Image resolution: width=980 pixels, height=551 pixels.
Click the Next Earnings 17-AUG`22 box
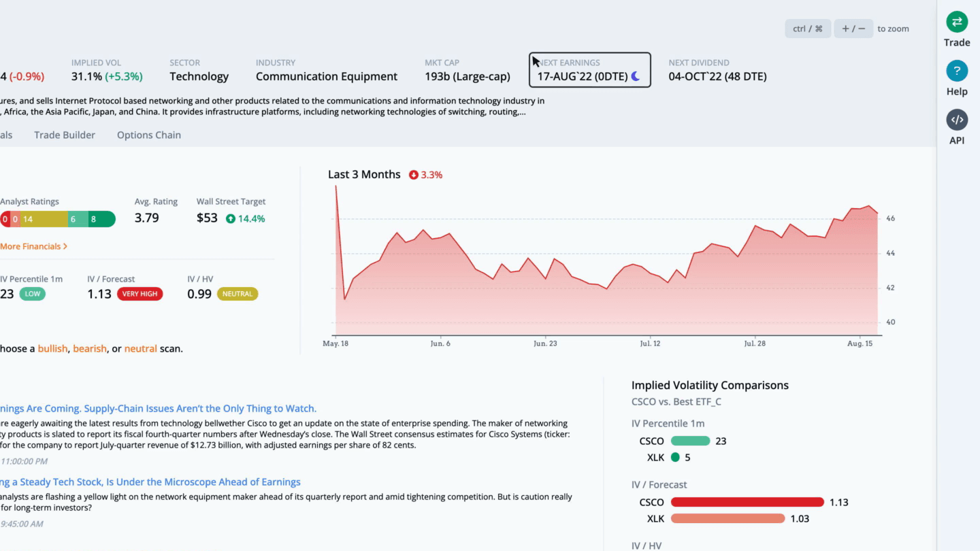[x=590, y=70]
